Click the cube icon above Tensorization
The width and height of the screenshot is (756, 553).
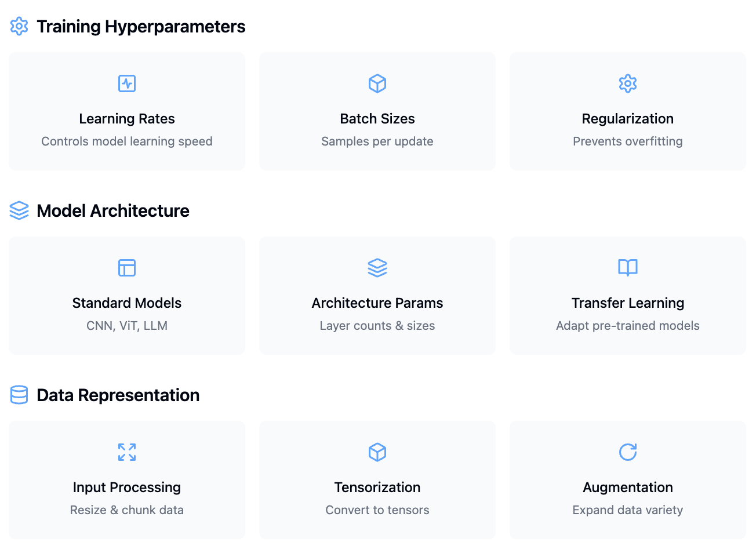pyautogui.click(x=377, y=452)
